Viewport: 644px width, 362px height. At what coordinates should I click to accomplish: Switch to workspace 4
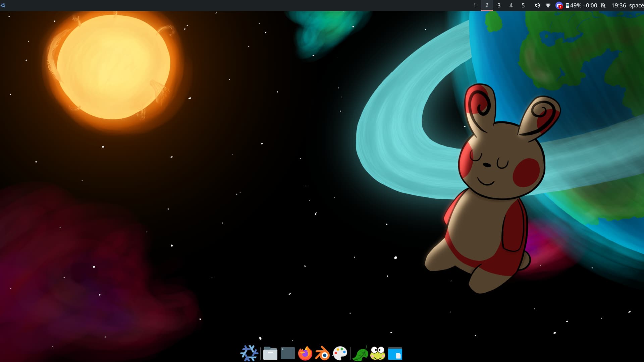[511, 5]
